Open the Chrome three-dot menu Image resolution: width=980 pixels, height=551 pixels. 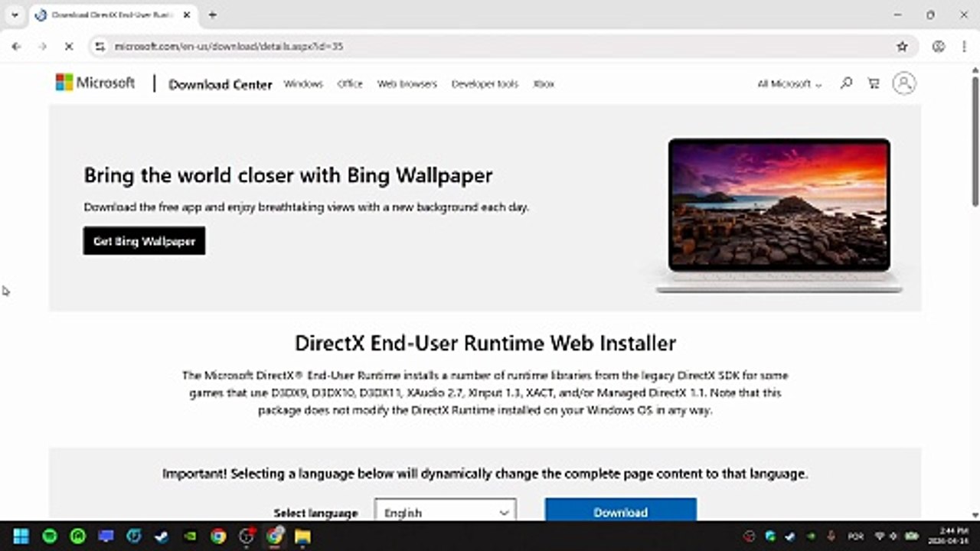pyautogui.click(x=963, y=47)
